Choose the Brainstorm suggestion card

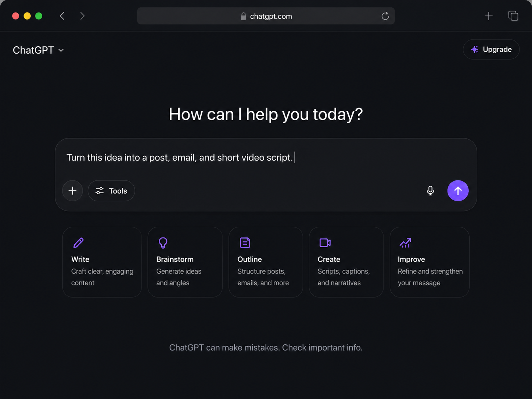[185, 262]
